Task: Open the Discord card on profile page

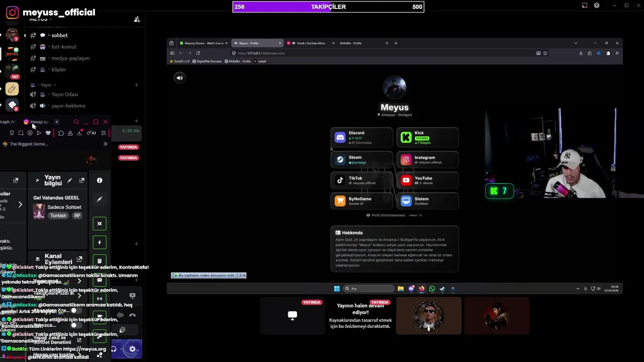Action: coord(361,137)
